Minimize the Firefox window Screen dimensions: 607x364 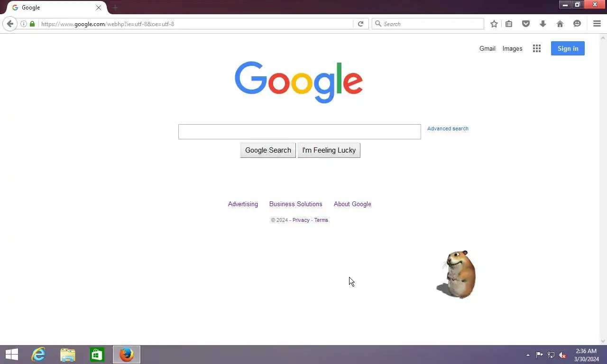tap(565, 5)
